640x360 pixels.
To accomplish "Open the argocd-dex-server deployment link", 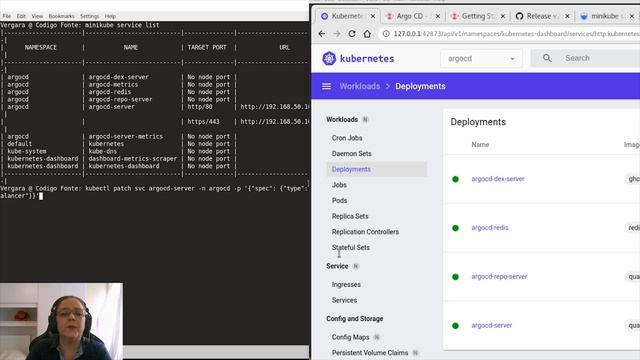I will point(498,179).
